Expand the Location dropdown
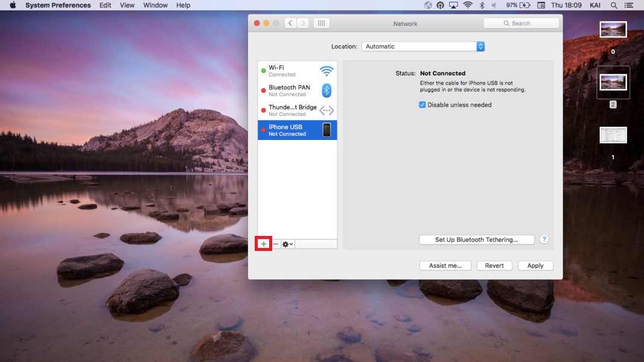The width and height of the screenshot is (644, 362). [x=422, y=46]
